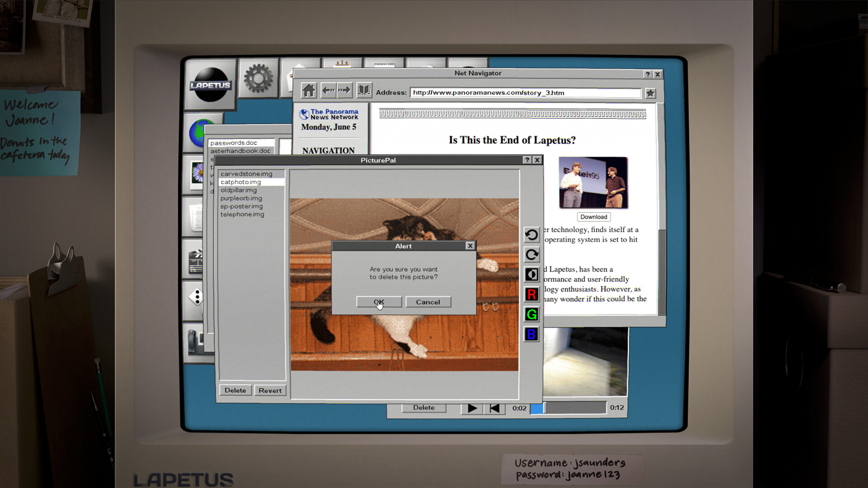Open bookmarks with the book icon in Net Navigator
868x488 pixels.
(363, 90)
